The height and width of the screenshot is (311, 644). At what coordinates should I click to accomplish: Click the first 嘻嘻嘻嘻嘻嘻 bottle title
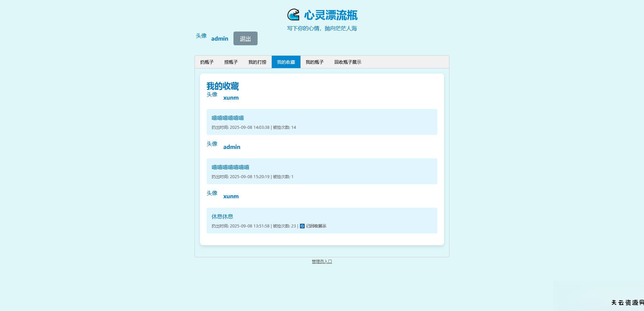tap(227, 118)
